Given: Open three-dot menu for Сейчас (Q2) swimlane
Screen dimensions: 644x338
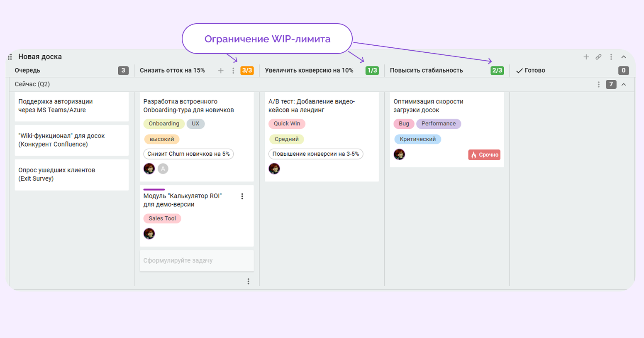Looking at the screenshot, I should coord(598,85).
